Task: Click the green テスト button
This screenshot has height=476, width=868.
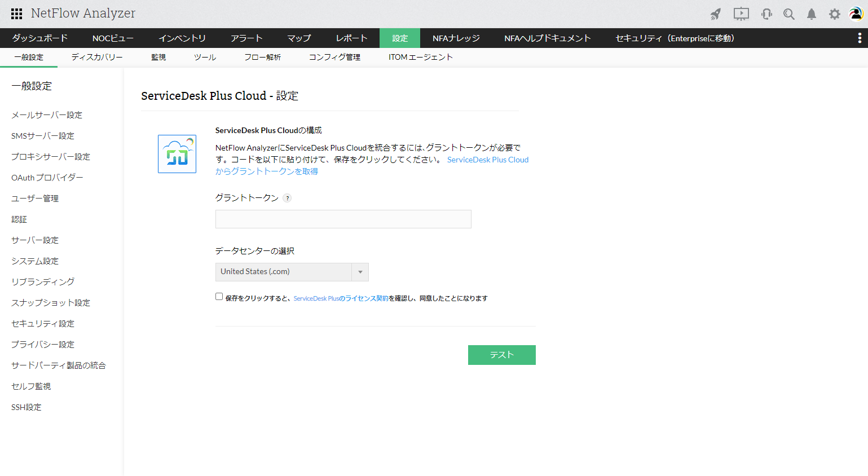Action: click(502, 355)
